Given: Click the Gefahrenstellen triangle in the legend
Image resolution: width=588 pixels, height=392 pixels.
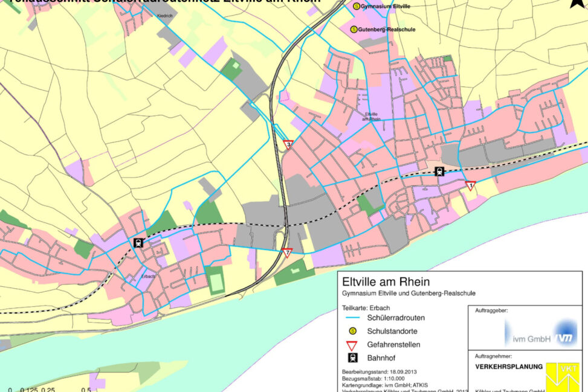Looking at the screenshot, I should (353, 344).
